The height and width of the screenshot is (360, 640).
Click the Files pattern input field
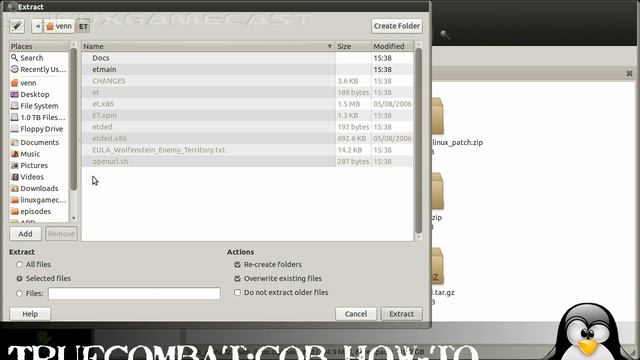pyautogui.click(x=134, y=293)
